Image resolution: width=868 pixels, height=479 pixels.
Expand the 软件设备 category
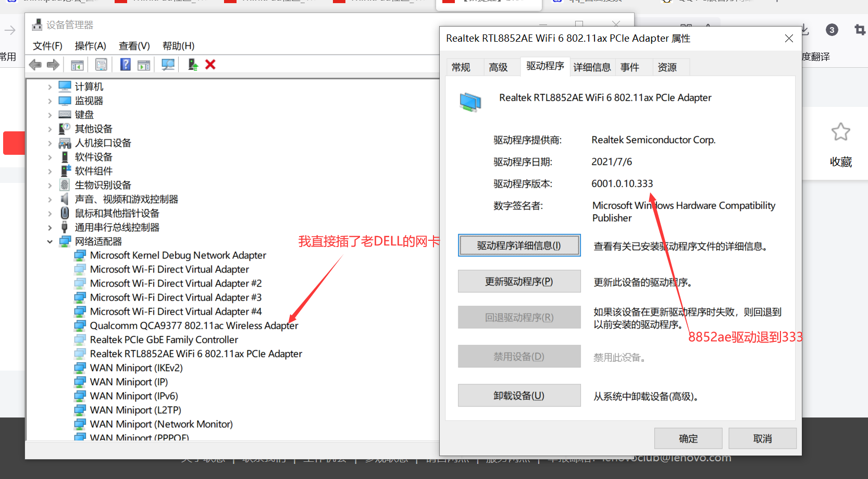50,157
